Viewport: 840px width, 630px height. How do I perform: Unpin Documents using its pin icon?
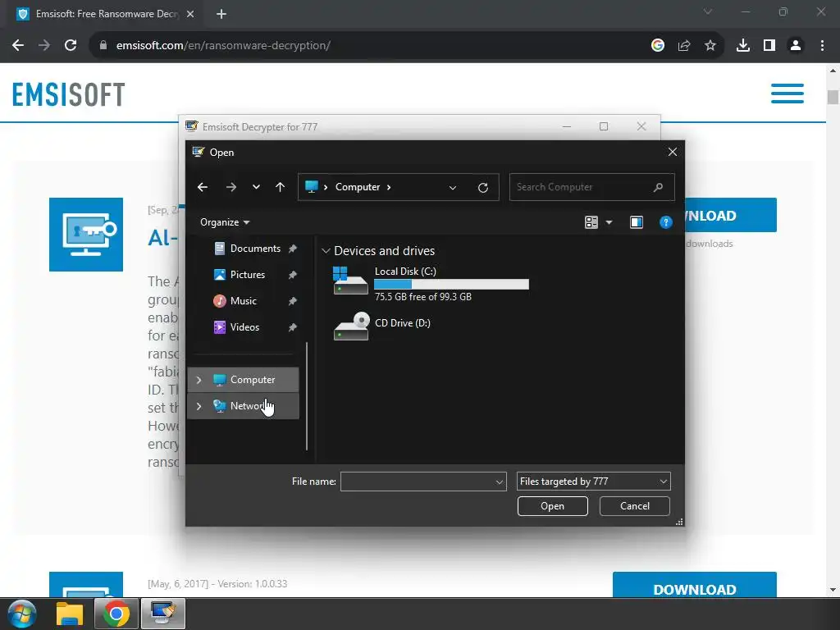[x=293, y=249]
